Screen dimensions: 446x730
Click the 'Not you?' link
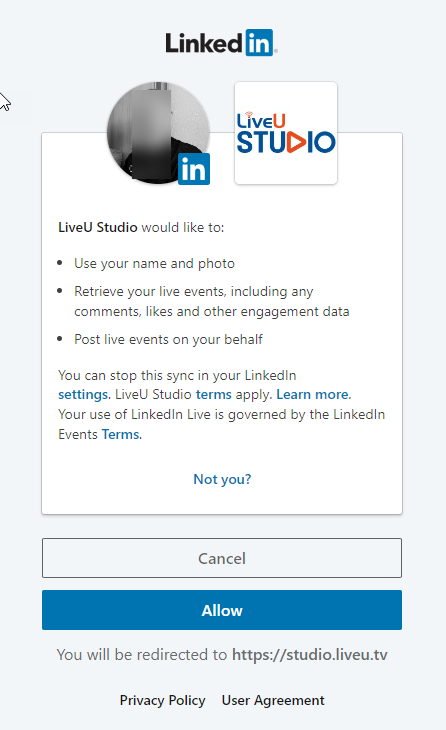[x=222, y=479]
